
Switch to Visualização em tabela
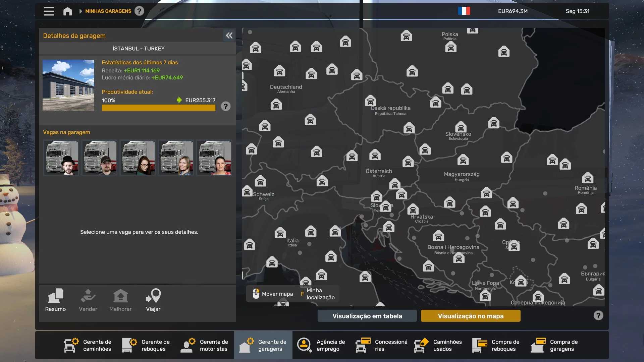(x=367, y=316)
